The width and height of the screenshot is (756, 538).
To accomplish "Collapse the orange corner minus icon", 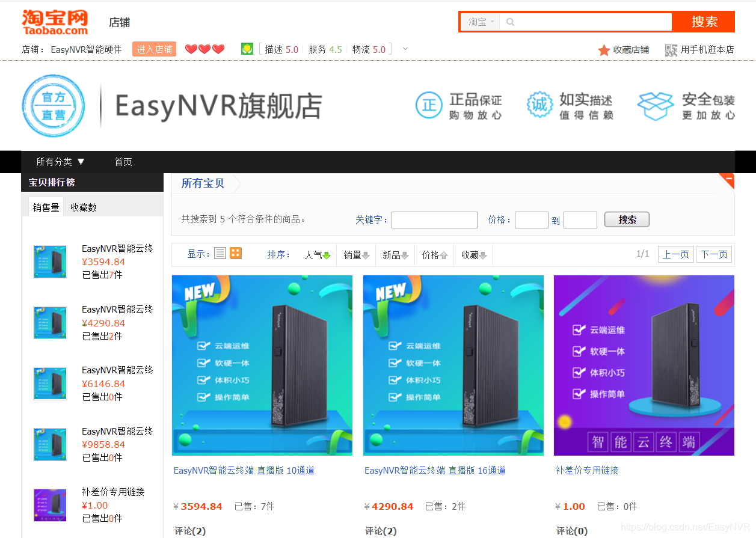I will pyautogui.click(x=728, y=180).
